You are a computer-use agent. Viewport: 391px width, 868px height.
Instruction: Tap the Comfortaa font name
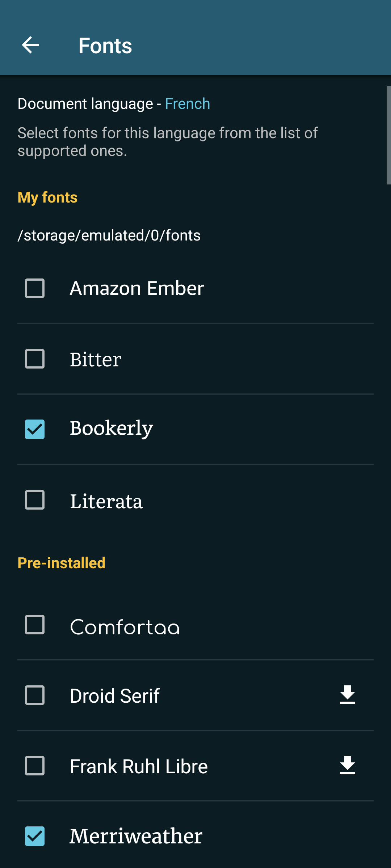(x=125, y=626)
